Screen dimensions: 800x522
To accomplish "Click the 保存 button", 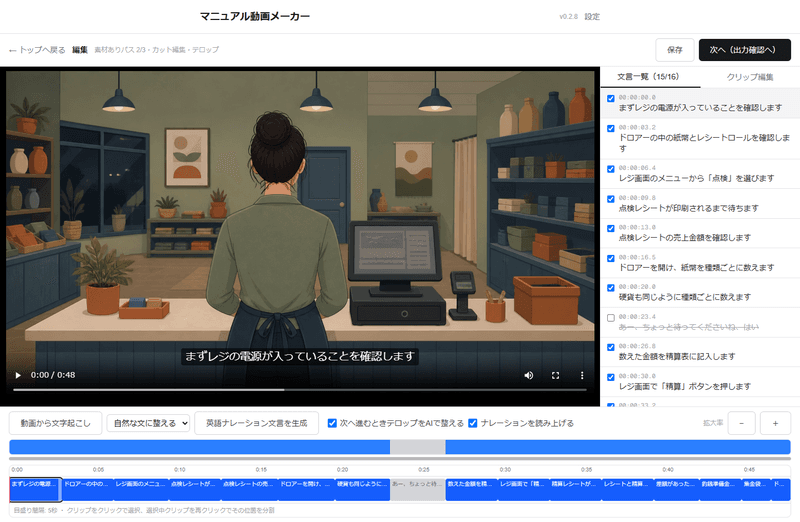I will [674, 49].
